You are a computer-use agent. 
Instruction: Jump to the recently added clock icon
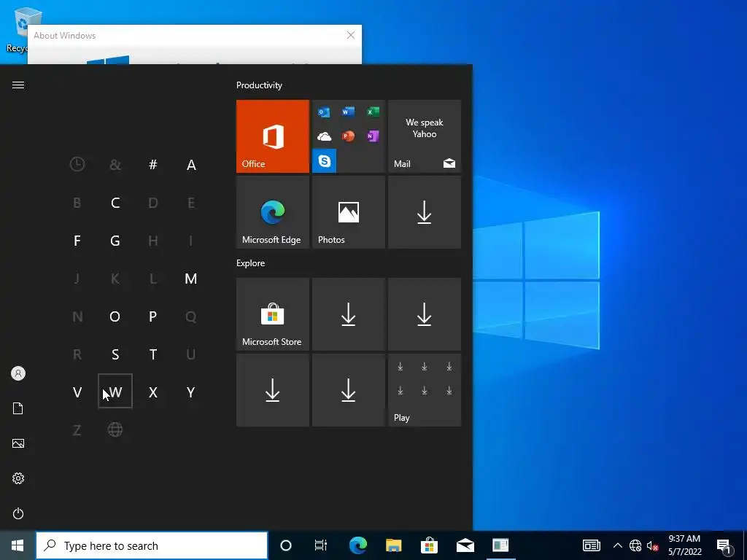[x=77, y=165]
